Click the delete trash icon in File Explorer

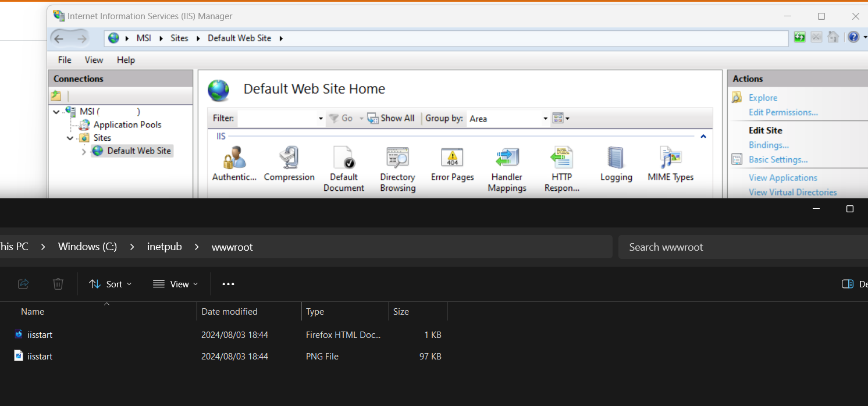click(58, 284)
